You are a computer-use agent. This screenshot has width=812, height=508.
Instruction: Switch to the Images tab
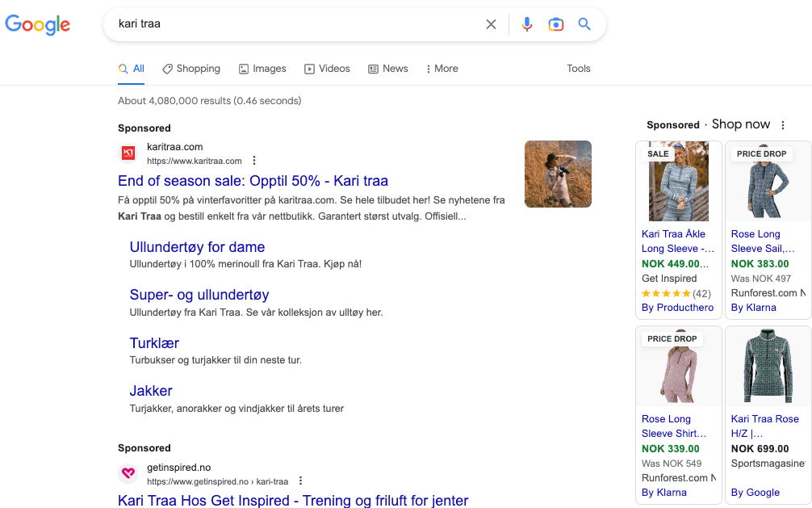coord(262,69)
